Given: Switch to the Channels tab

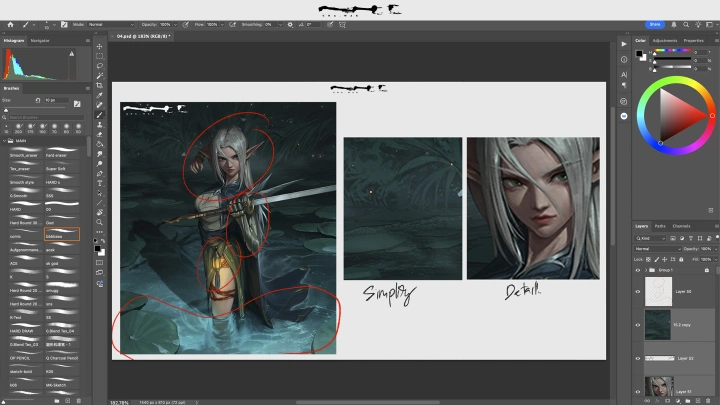Looking at the screenshot, I should coord(681,226).
